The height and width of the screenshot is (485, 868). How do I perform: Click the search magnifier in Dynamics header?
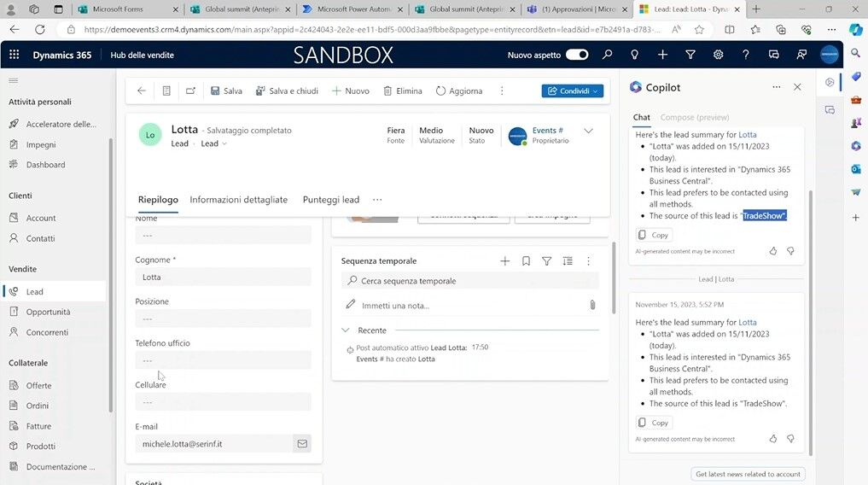click(607, 55)
